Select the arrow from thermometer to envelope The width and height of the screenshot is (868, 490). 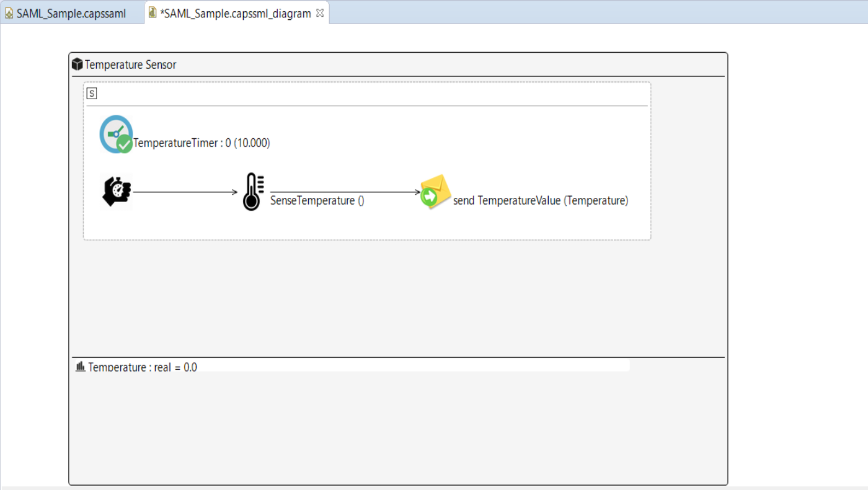344,192
